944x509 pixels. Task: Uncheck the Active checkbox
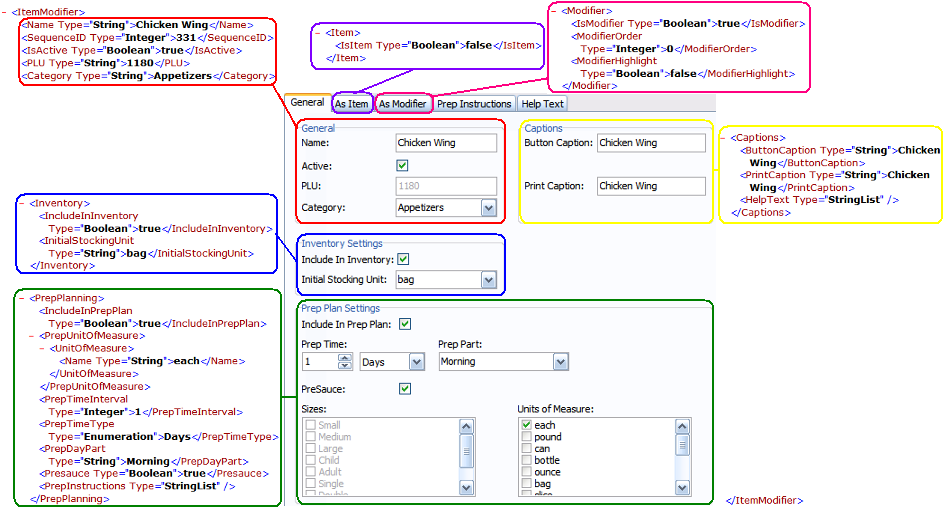402,165
